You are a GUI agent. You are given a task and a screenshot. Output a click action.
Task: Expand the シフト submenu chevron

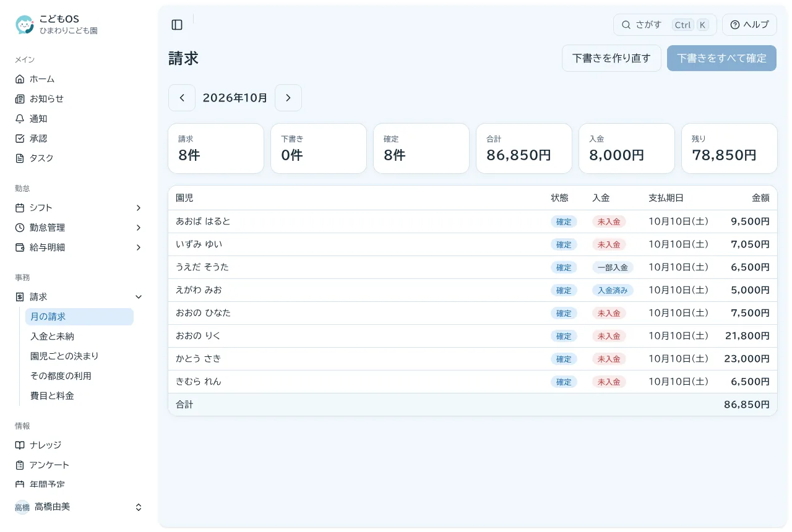(139, 208)
